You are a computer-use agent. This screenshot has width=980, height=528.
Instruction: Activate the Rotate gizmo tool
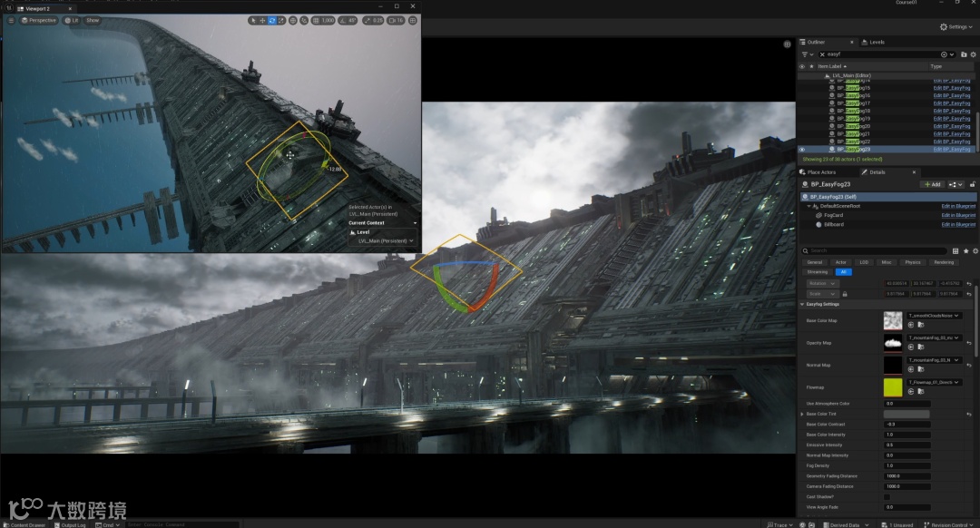(x=272, y=21)
